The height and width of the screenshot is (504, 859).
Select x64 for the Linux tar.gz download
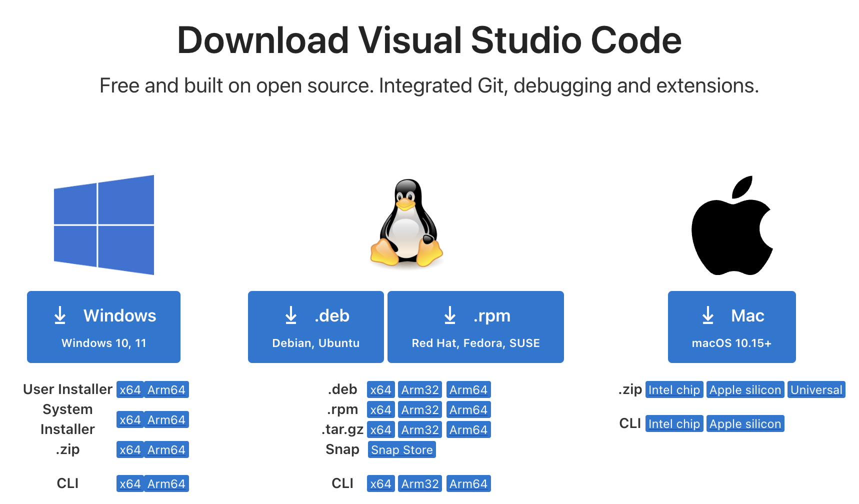380,429
